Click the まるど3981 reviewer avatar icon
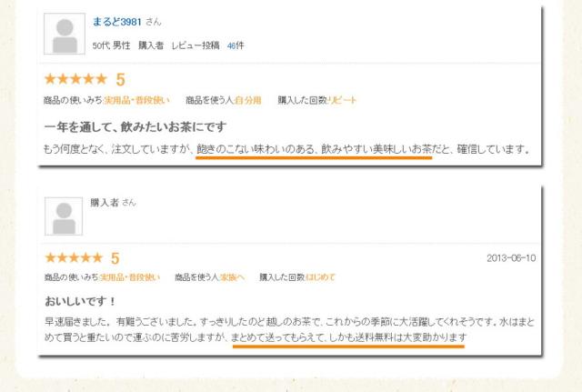The width and height of the screenshot is (582, 392). tap(65, 34)
